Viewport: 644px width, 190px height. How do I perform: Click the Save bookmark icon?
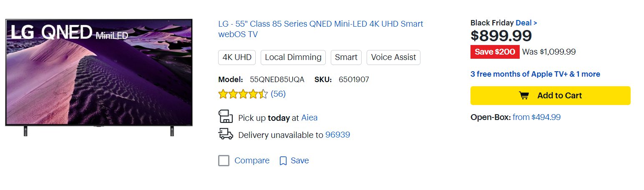coord(283,161)
